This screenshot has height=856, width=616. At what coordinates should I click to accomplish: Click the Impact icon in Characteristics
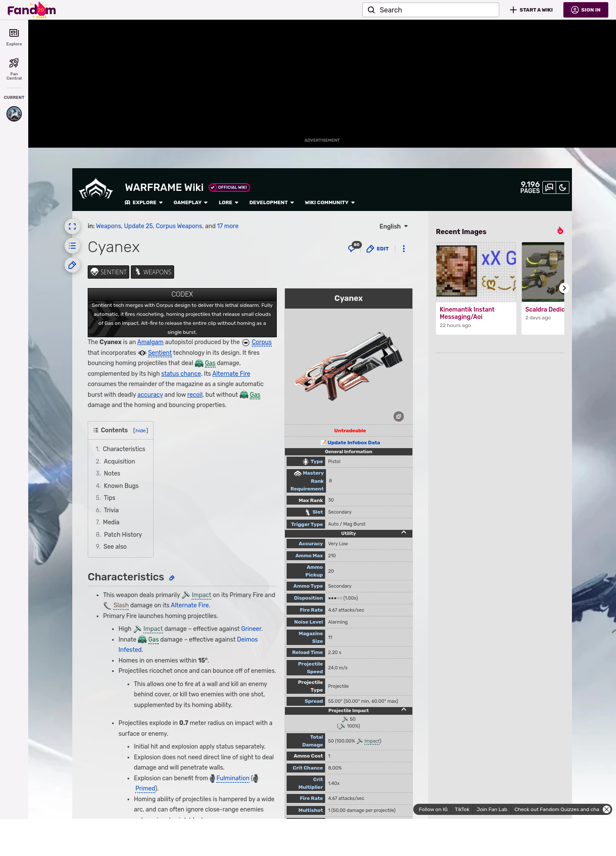point(186,595)
